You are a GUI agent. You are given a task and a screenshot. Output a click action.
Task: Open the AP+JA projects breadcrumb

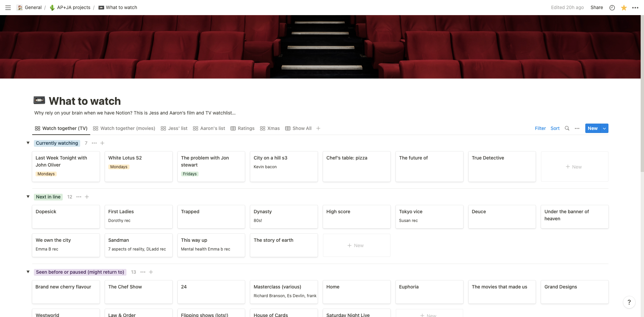pyautogui.click(x=73, y=7)
